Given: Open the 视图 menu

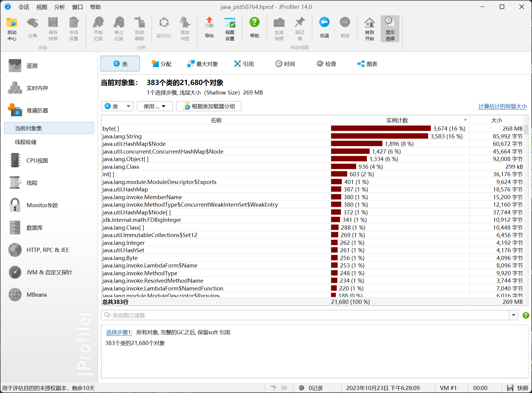Looking at the screenshot, I should tap(42, 7).
